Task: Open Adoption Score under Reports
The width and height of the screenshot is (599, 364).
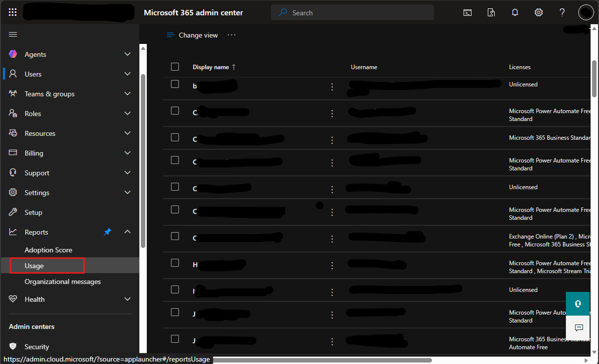Action: tap(48, 250)
